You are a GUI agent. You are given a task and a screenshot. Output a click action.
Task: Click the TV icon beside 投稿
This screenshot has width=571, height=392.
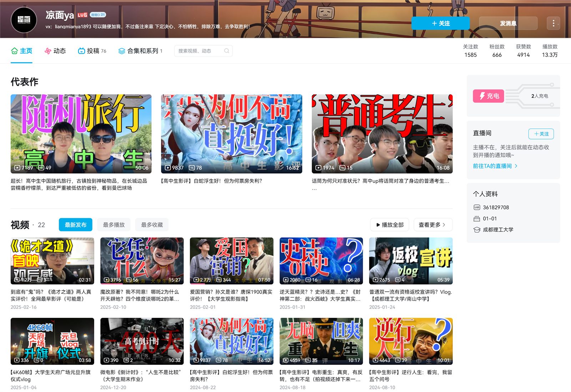point(81,51)
